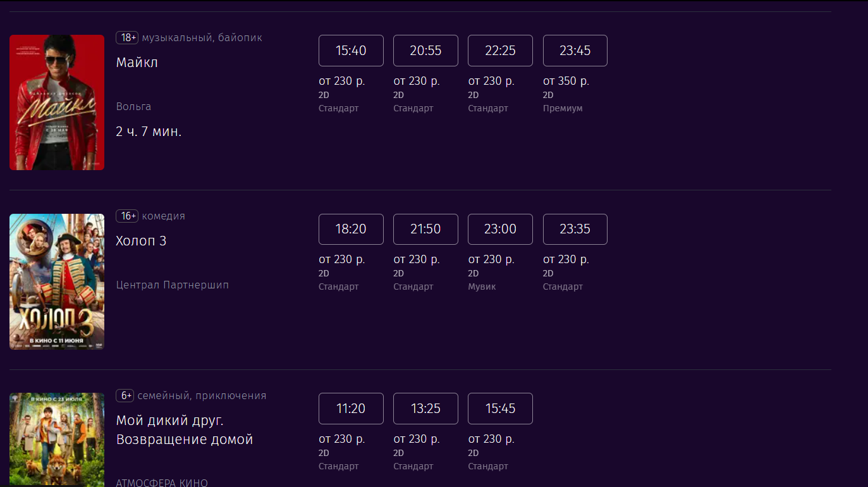Click Стандарт hall label under Холоп 3 23:35
Image resolution: width=868 pixels, height=487 pixels.
point(563,287)
